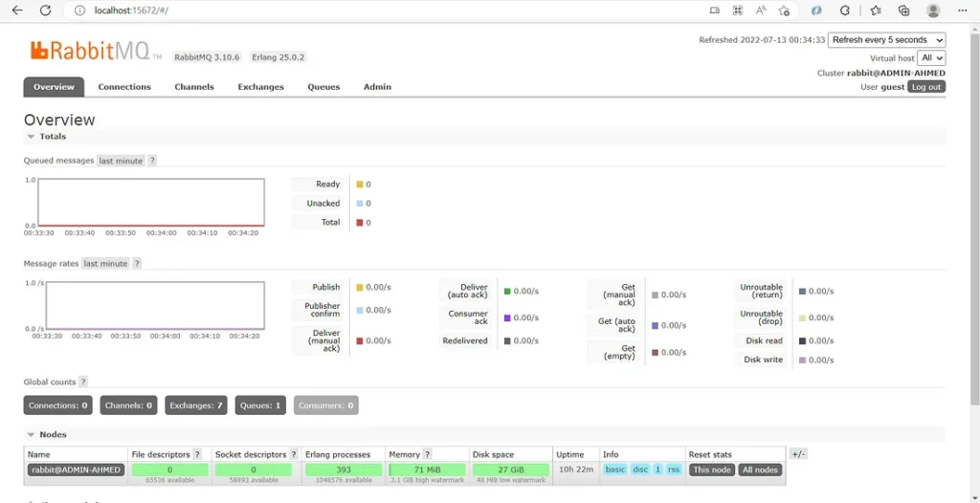Click the Read aloud icon in address bar
Screen dimensions: 980x503
point(761,11)
